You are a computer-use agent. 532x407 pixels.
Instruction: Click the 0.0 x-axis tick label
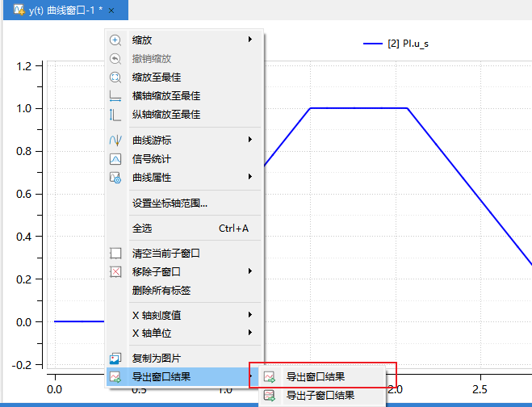click(54, 389)
